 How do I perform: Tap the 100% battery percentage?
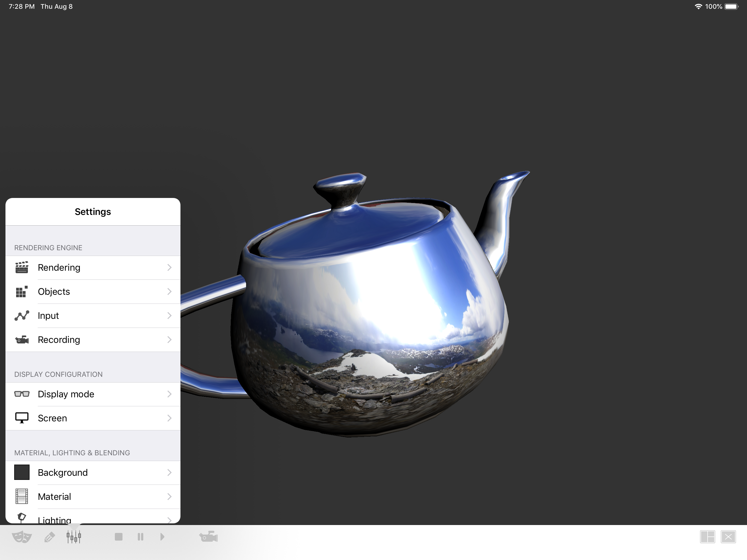[x=714, y=6]
